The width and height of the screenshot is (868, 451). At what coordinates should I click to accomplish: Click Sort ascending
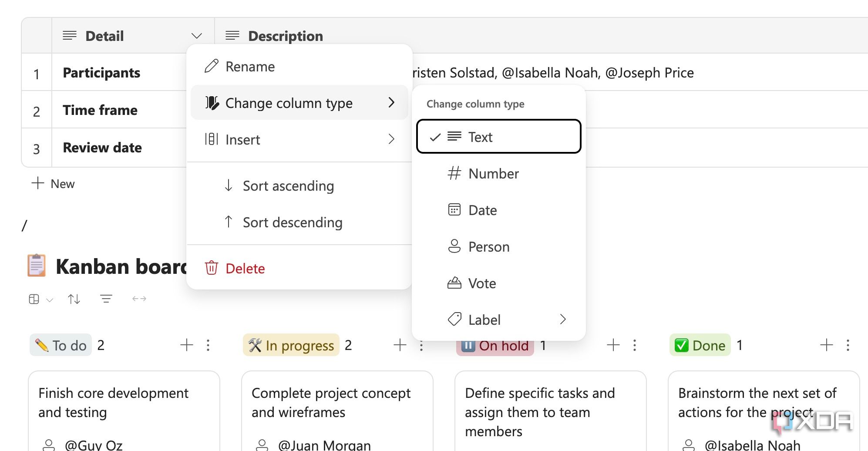288,186
